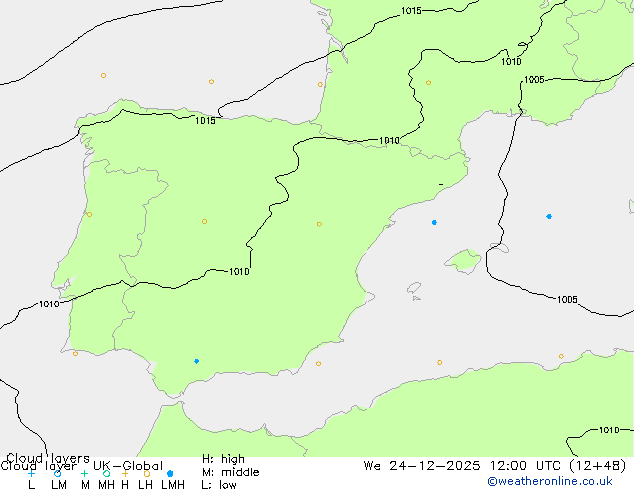Screen dimensions: 634x490
Task: Click the 'LM' legend label
Action: coord(59,485)
